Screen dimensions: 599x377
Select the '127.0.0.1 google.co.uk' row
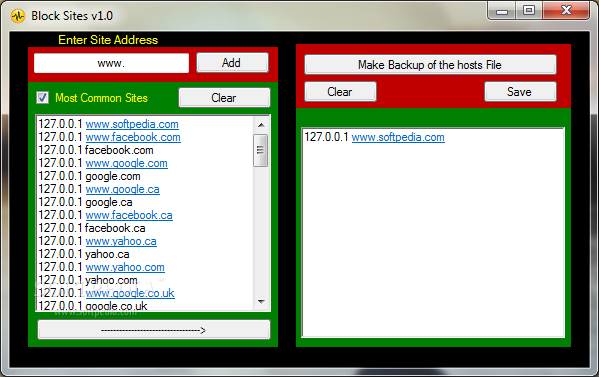point(93,306)
